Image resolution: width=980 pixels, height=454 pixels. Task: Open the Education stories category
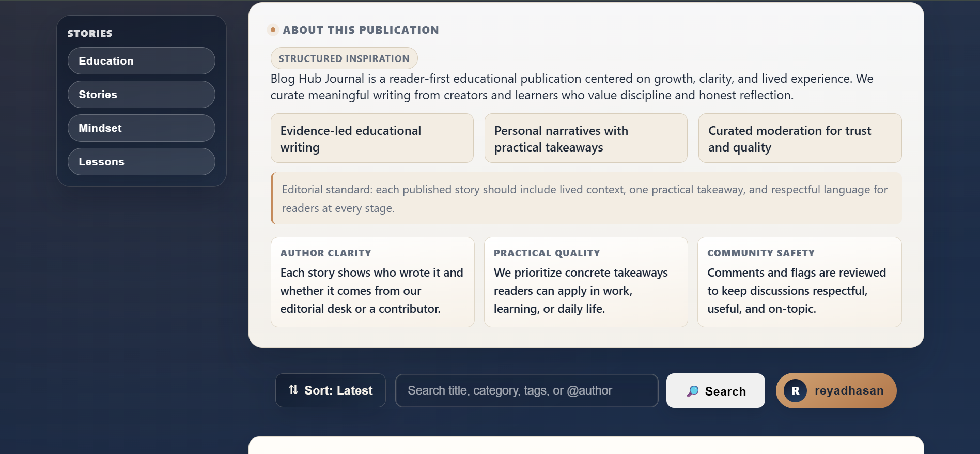[x=141, y=61]
